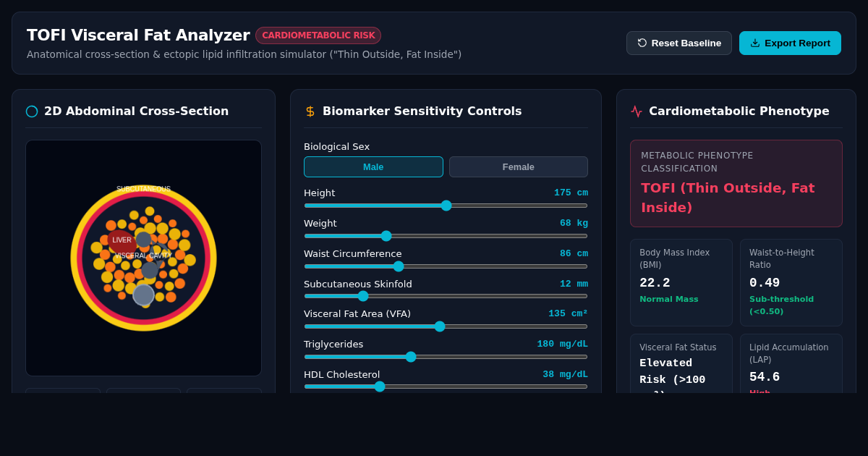
Task: Click the Biological Sex label
Action: pyautogui.click(x=336, y=146)
